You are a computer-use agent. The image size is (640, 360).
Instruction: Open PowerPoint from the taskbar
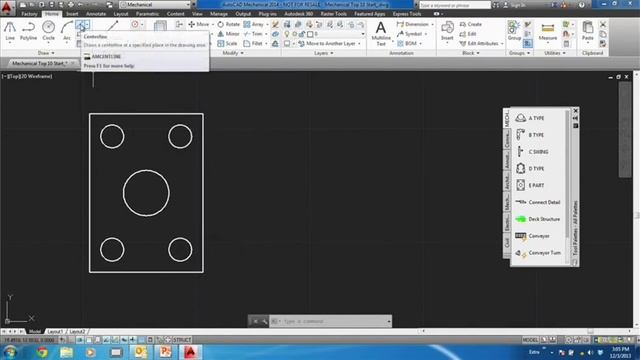point(165,352)
